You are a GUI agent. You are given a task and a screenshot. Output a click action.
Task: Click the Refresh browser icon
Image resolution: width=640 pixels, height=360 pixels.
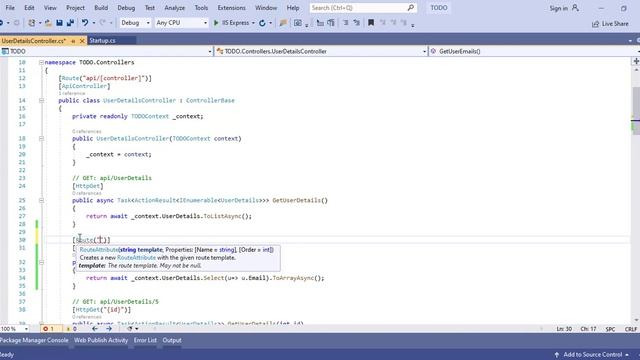tap(262, 23)
